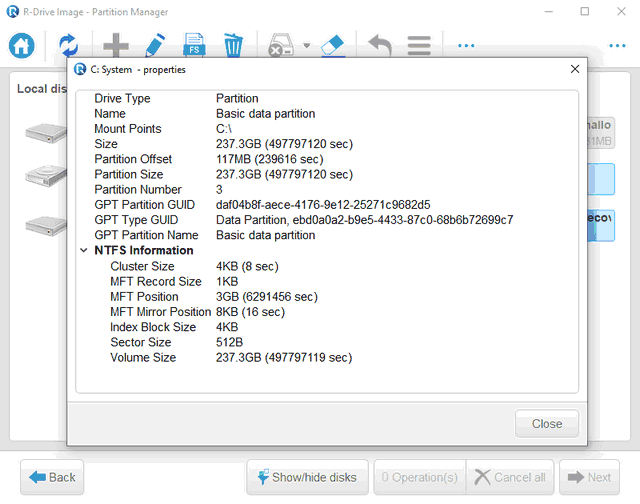Go to the Home screen icon
This screenshot has width=640, height=504.
coord(22,46)
